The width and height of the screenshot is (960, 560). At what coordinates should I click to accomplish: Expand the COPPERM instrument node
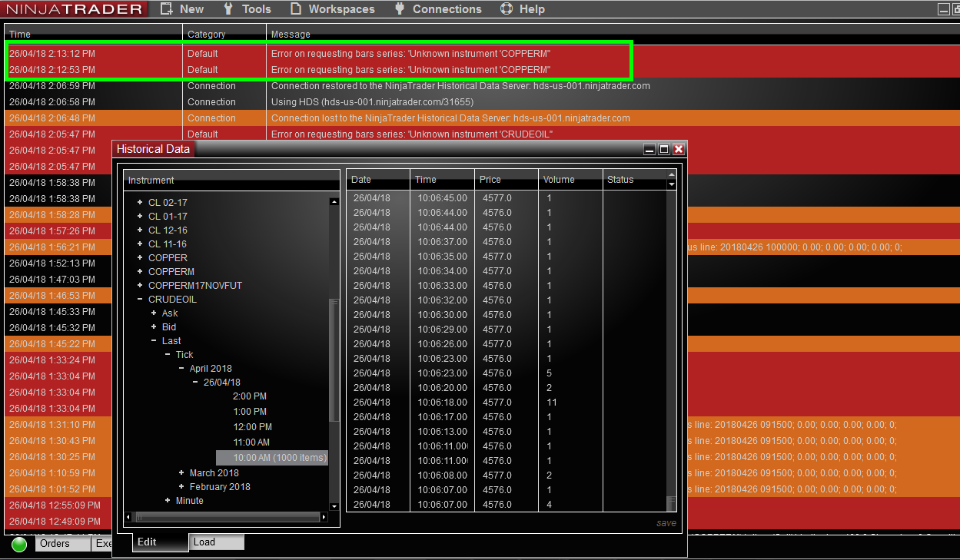[x=140, y=272]
